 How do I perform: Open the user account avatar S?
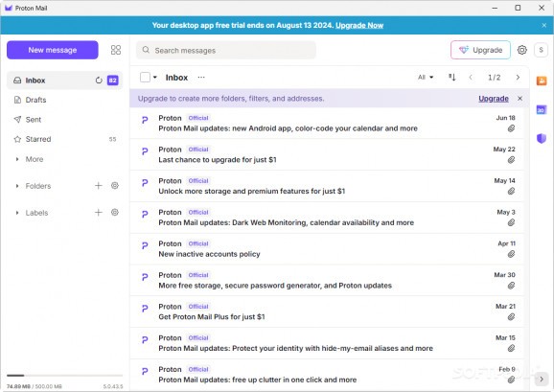coord(541,50)
